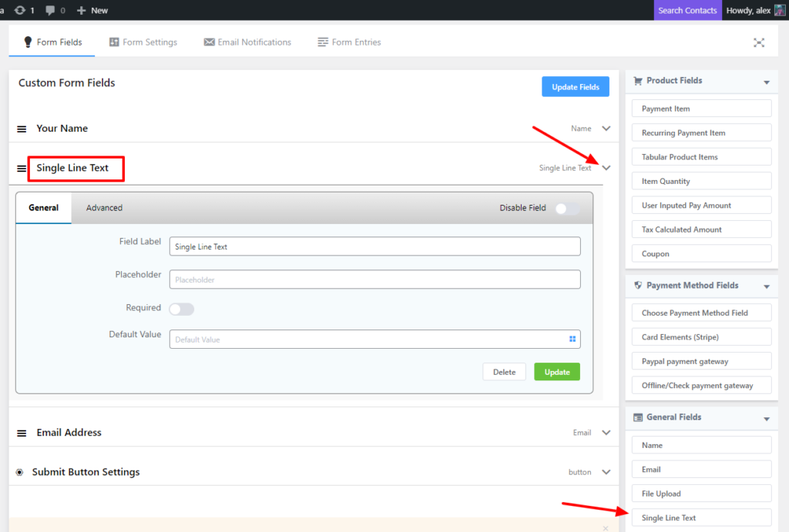Expand the Your Name field settings

pyautogui.click(x=606, y=129)
